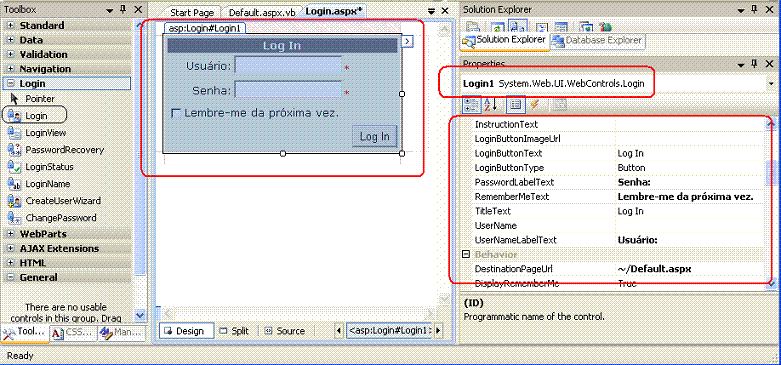Click the Toolbox scroll down arrow
Viewport: 781px width, 365px height.
point(140,315)
